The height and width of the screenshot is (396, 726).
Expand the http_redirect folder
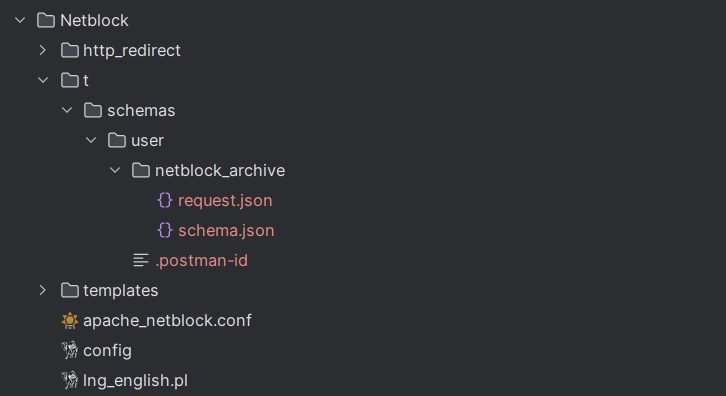pos(43,50)
